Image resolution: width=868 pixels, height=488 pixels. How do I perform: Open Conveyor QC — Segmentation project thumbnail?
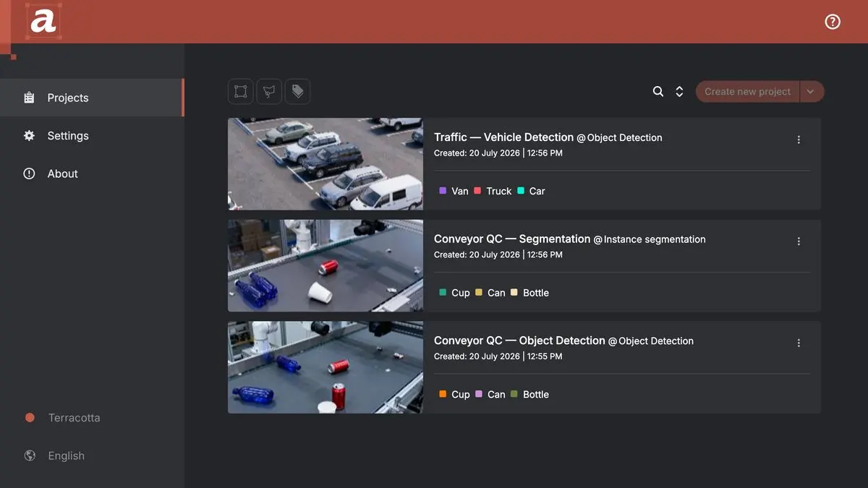point(325,265)
